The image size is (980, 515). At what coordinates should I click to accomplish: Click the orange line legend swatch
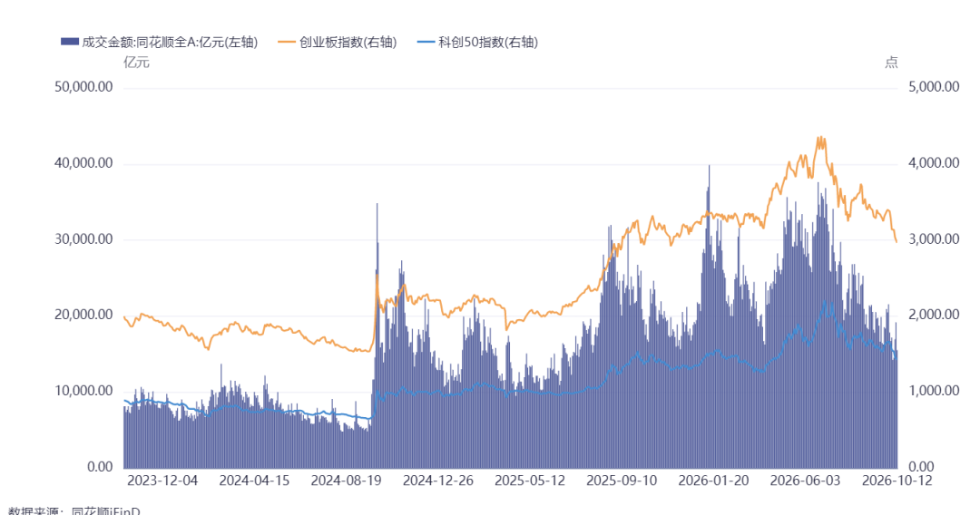pyautogui.click(x=287, y=42)
